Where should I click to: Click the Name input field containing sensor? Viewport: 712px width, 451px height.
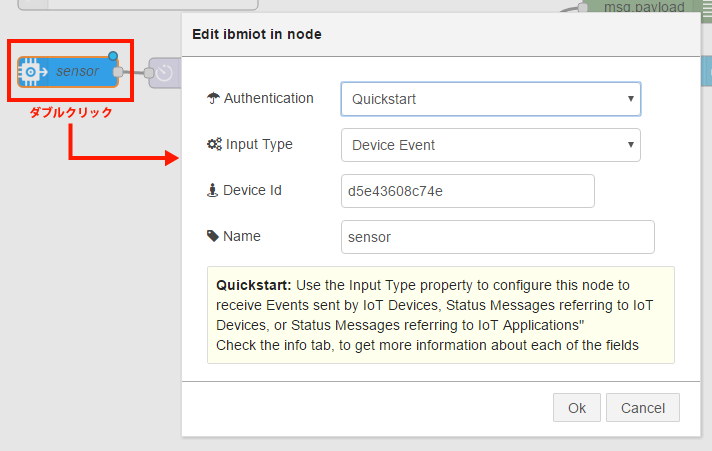click(x=498, y=237)
